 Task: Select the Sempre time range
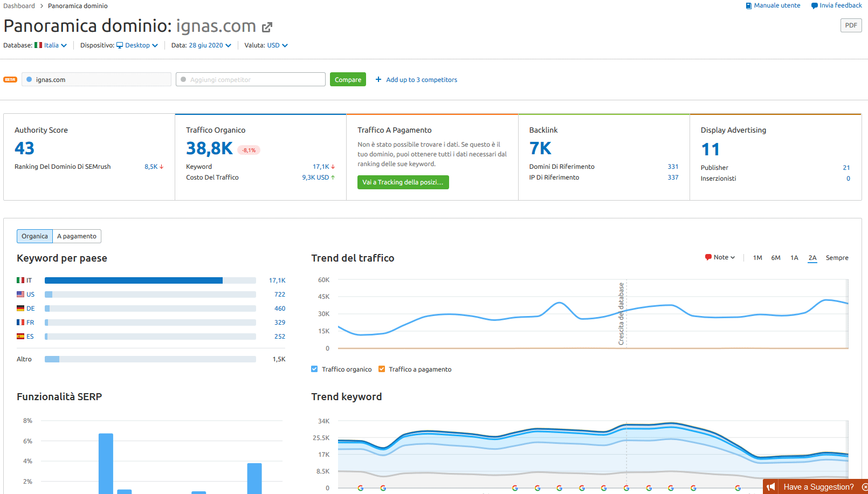coord(837,258)
